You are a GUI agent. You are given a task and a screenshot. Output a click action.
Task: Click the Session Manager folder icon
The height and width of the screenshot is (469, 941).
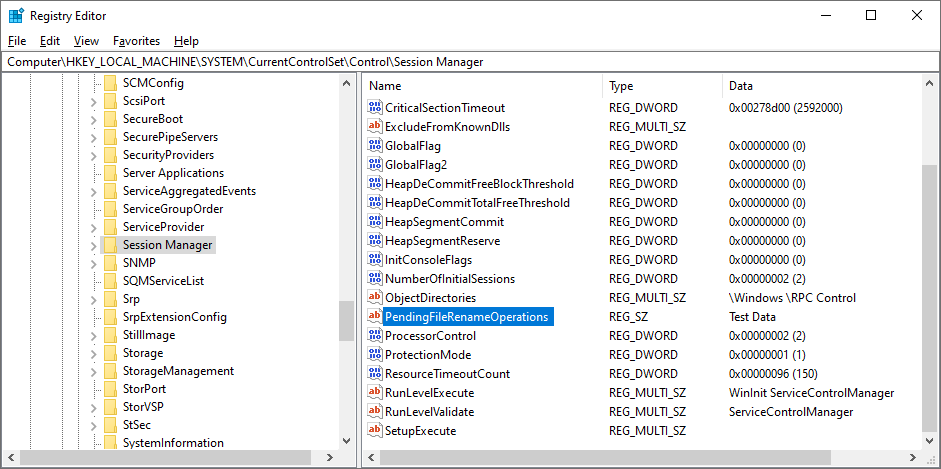point(110,245)
